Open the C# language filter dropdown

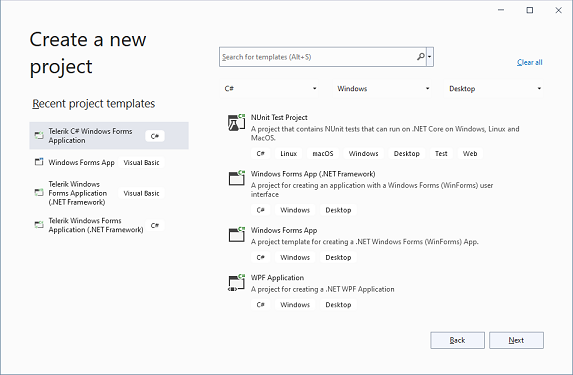(x=269, y=88)
